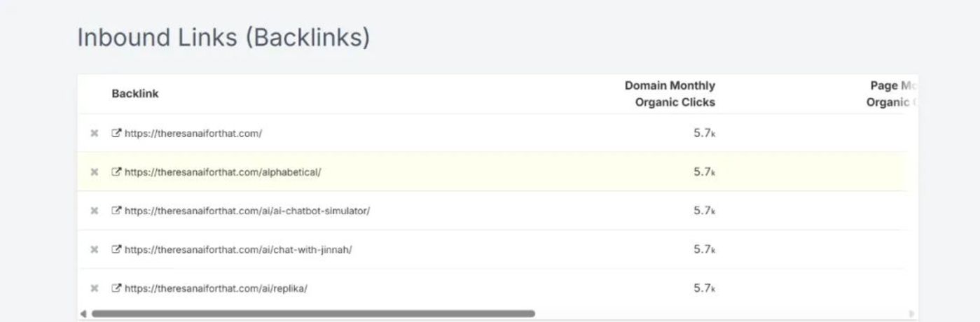Screen dimensions: 980x322
Task: Open the theresanaiforthat.com/alphabetical/ link
Action: (223, 171)
